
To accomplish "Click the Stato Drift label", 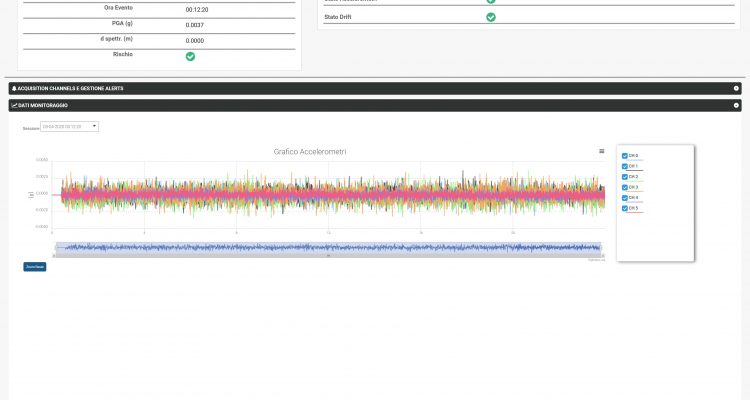I will coord(338,17).
